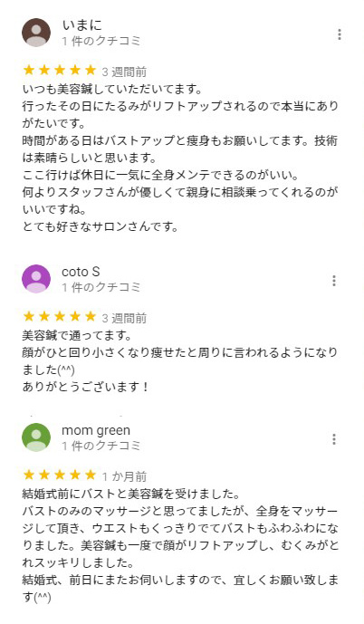Open reviewer name いまに
This screenshot has width=364, height=624.
[x=82, y=25]
